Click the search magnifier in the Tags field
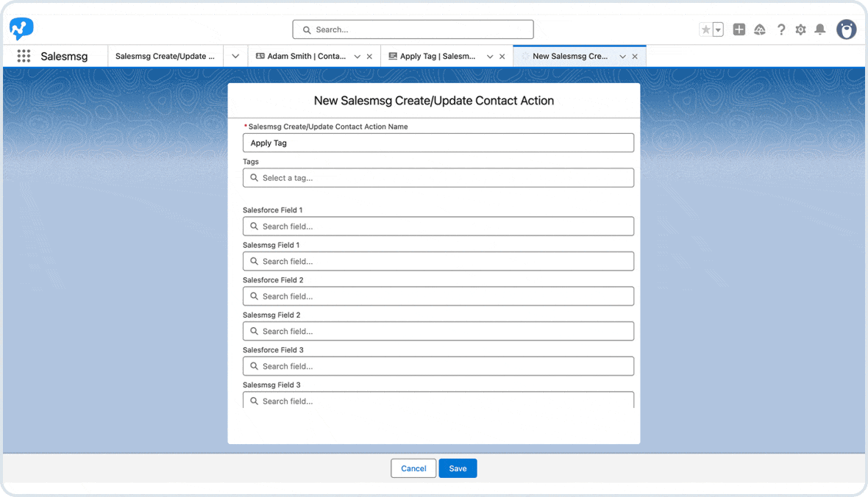Screen dimensions: 868x497 pos(256,177)
